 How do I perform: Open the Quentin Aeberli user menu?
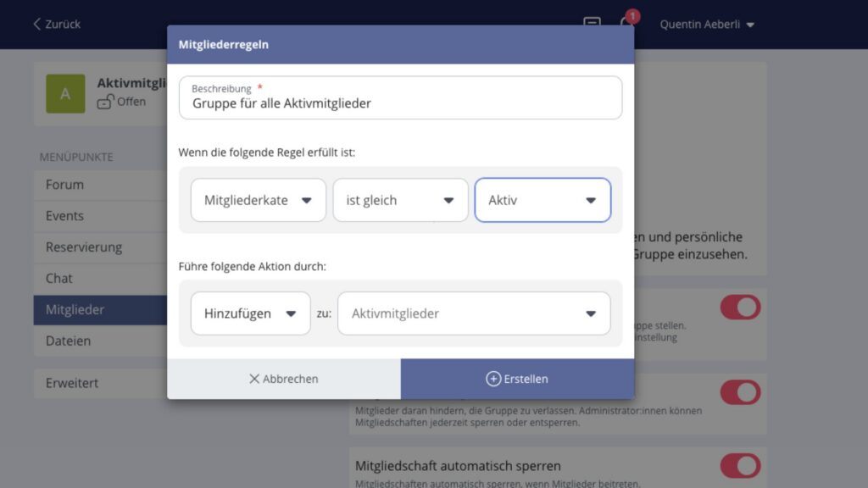pyautogui.click(x=707, y=24)
